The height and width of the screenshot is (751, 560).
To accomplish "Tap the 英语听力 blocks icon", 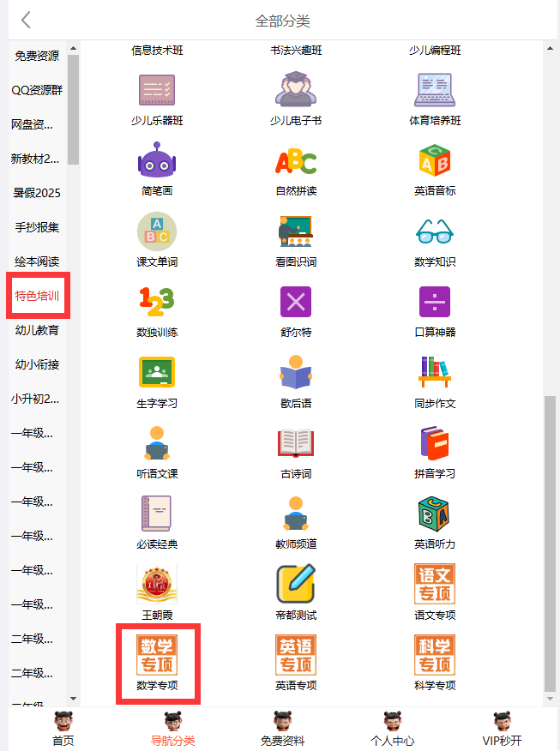I will tap(435, 514).
